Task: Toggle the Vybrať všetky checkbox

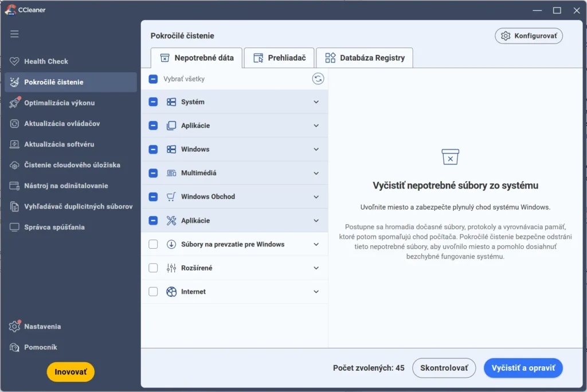Action: pyautogui.click(x=153, y=79)
